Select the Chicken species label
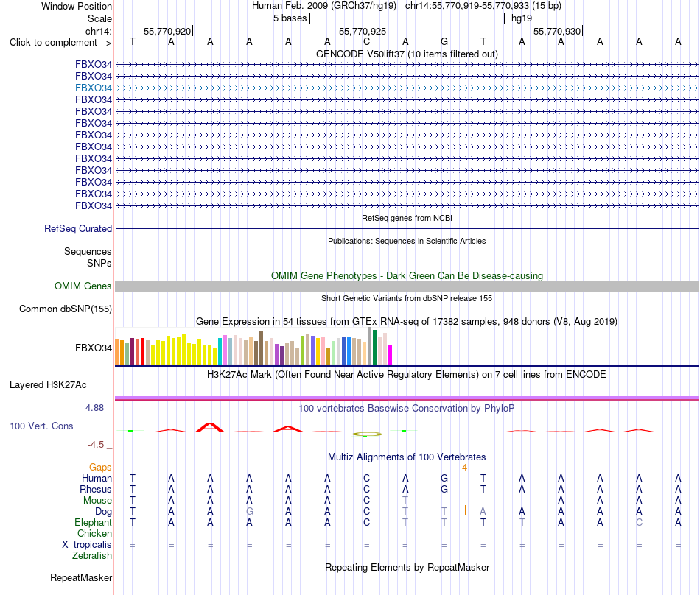 pos(94,533)
